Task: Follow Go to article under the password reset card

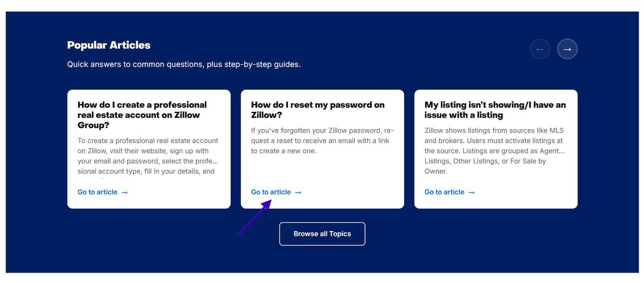Action: tap(270, 192)
